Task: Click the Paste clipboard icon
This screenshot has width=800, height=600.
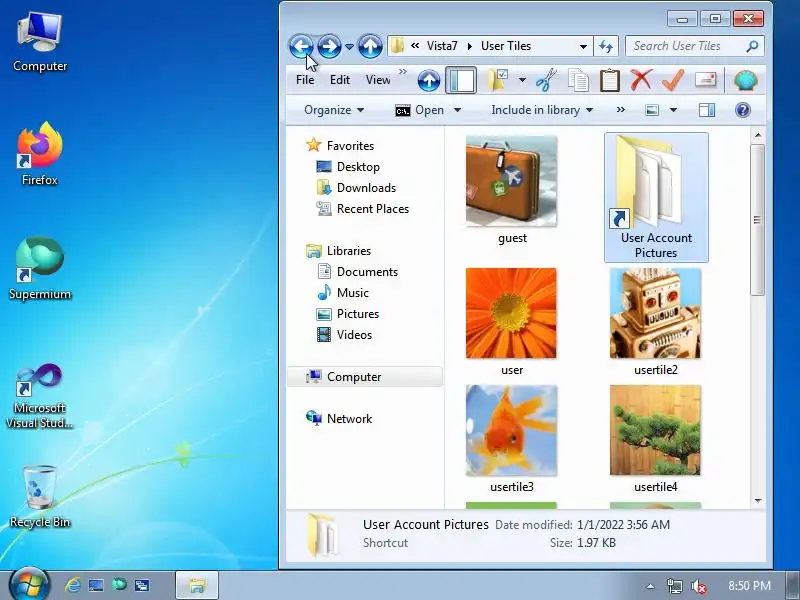Action: pyautogui.click(x=610, y=80)
